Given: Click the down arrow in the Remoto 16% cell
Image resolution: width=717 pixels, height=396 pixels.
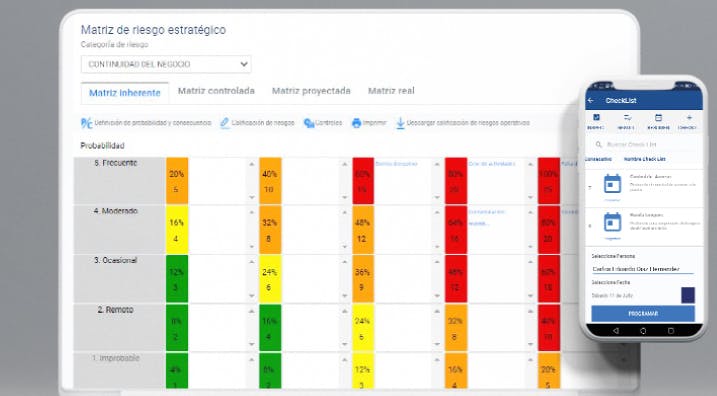Looking at the screenshot, I should click(x=345, y=344).
